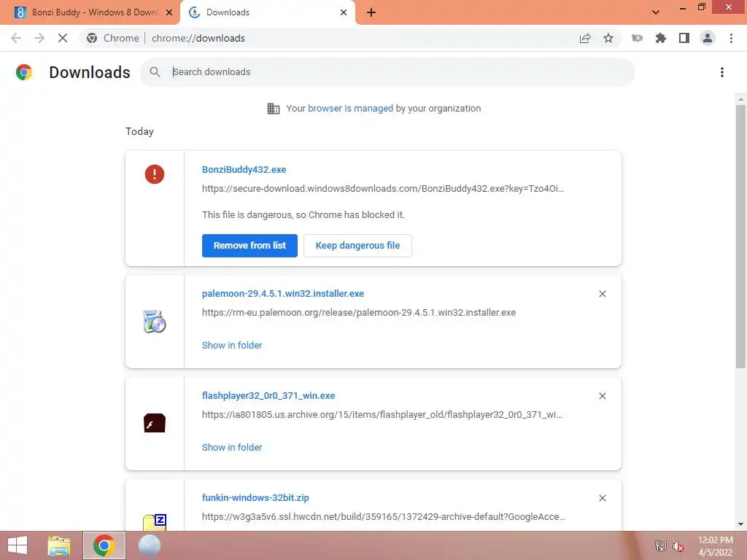Open the BonziBuddy432.exe file link

pyautogui.click(x=244, y=169)
